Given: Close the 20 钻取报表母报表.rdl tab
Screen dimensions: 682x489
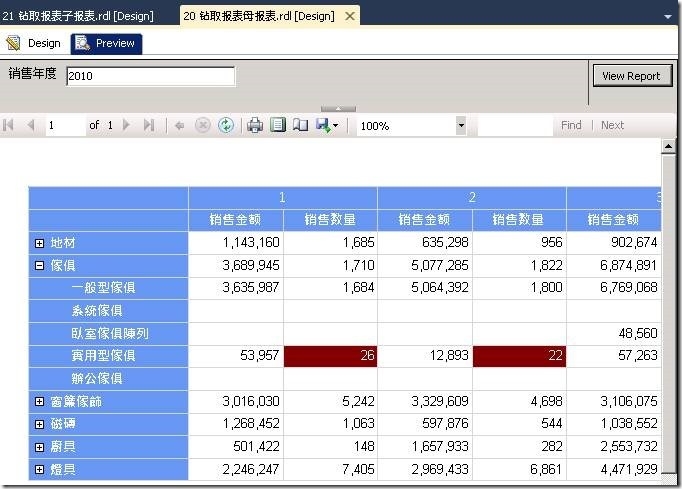Looking at the screenshot, I should 349,17.
